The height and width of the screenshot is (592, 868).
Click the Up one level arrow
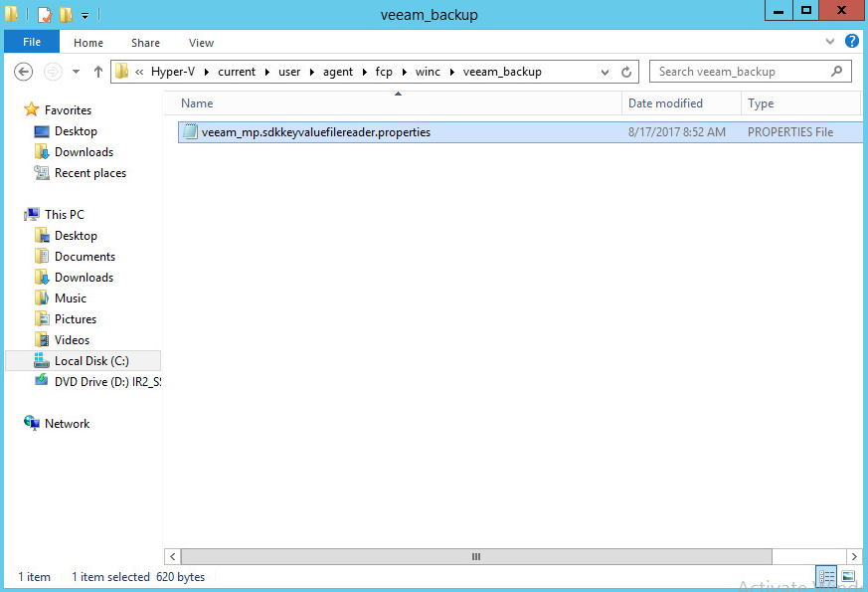coord(98,72)
